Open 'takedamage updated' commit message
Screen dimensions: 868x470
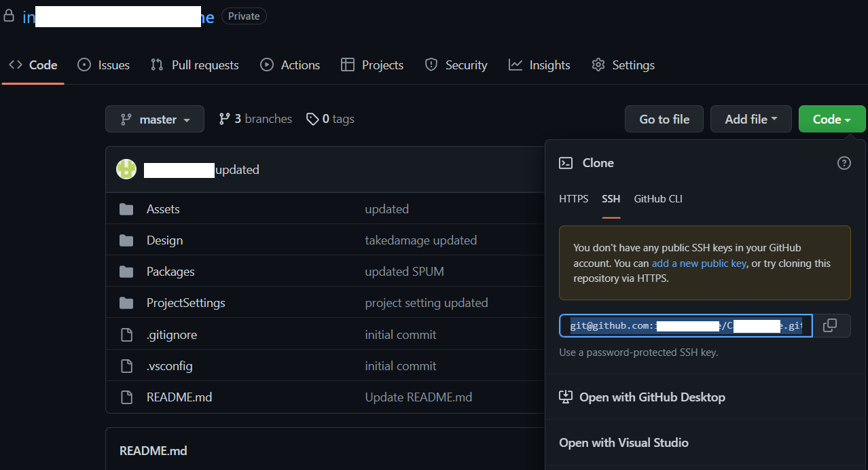[421, 240]
